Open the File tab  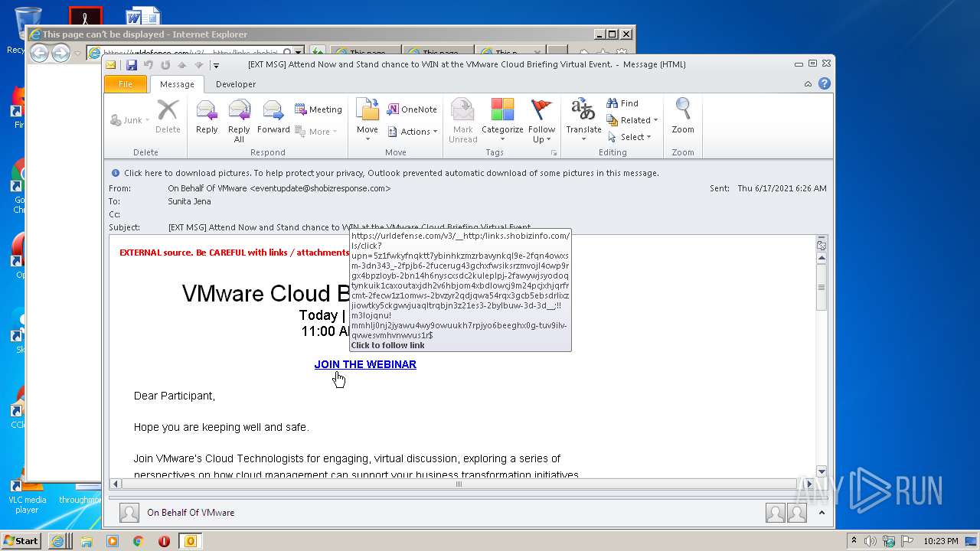(x=126, y=84)
